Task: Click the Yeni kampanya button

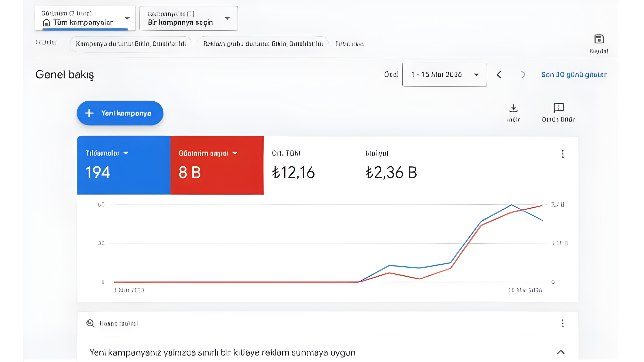Action: pyautogui.click(x=120, y=113)
